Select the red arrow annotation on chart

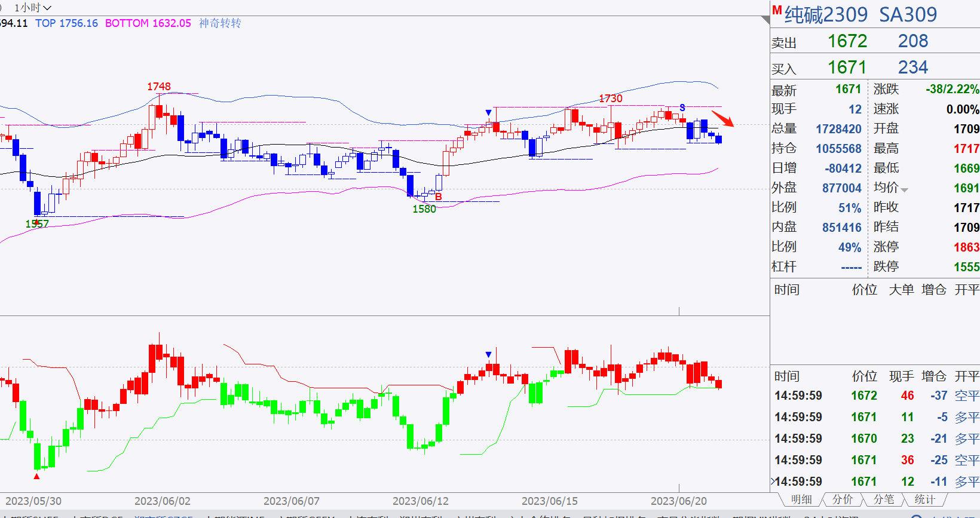click(722, 118)
